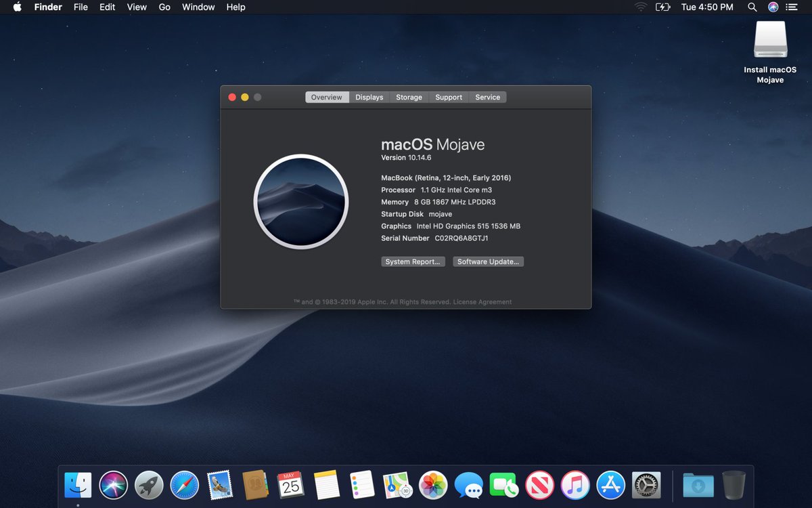This screenshot has width=812, height=508.
Task: Open Contacts book in Dock
Action: click(x=256, y=485)
